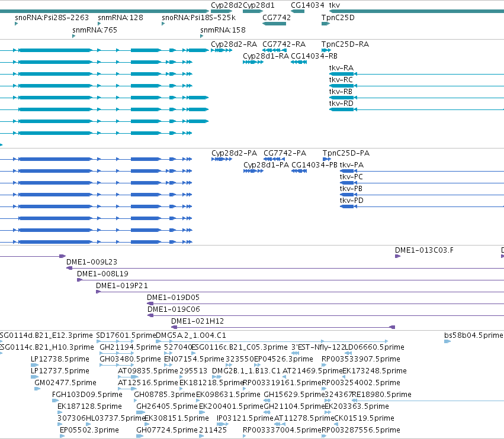Select the CG14034-RB transcript
The image size is (504, 439).
(298, 62)
